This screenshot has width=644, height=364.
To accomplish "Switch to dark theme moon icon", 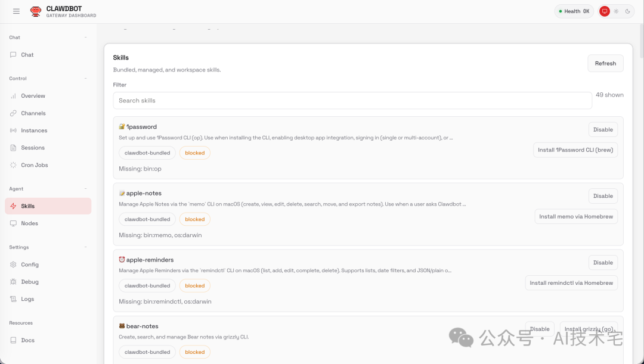I will click(627, 11).
